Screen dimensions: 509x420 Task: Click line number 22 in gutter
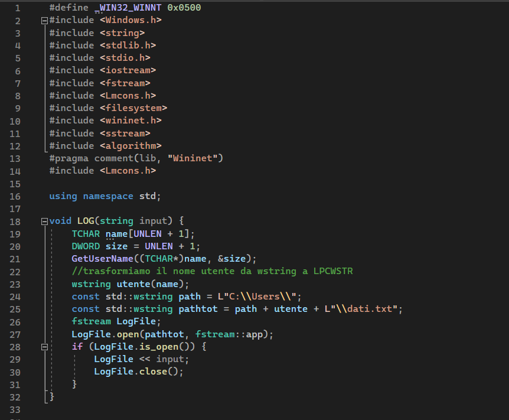click(15, 272)
